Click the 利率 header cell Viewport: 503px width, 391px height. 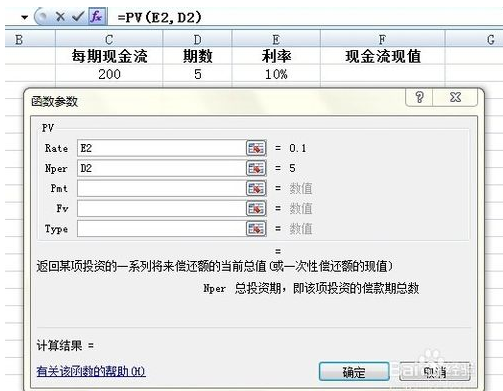tap(276, 56)
